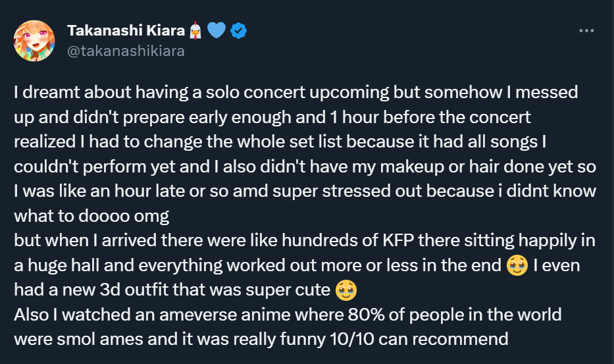Click the chicken emoji next to Kiara's name
This screenshot has height=364, width=614.
(195, 30)
